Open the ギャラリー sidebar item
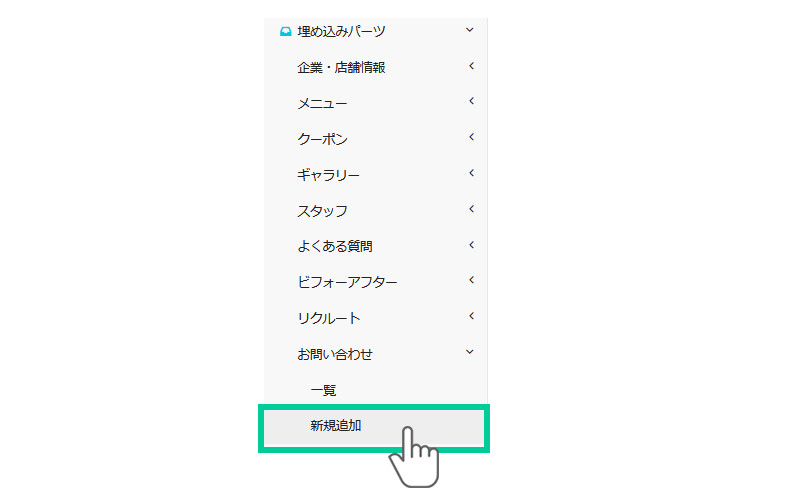800x500 pixels. 328,175
